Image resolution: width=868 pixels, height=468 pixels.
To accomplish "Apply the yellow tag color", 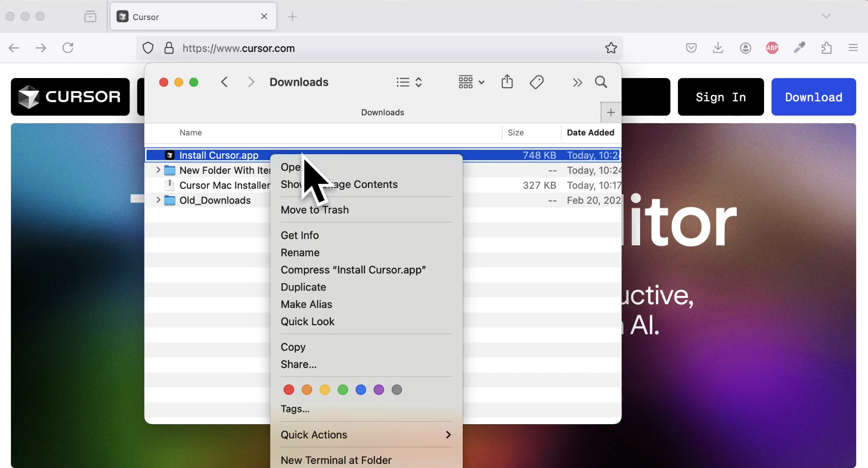I will coord(325,390).
